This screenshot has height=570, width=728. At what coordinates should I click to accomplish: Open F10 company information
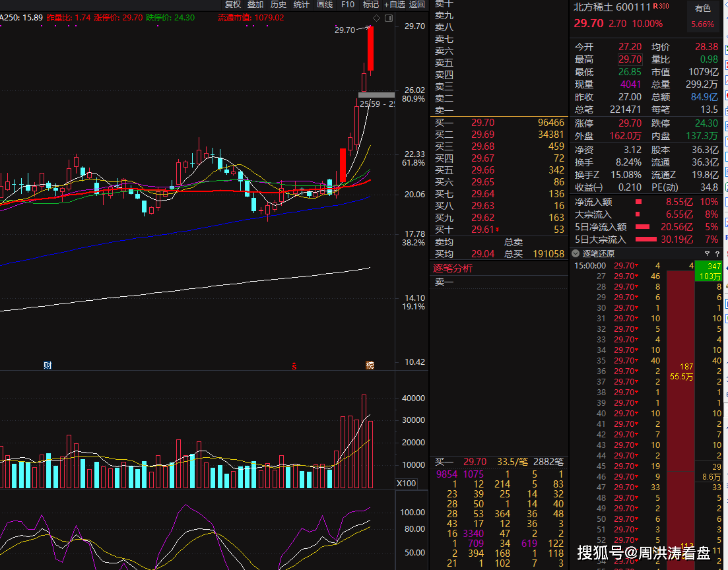tap(348, 5)
